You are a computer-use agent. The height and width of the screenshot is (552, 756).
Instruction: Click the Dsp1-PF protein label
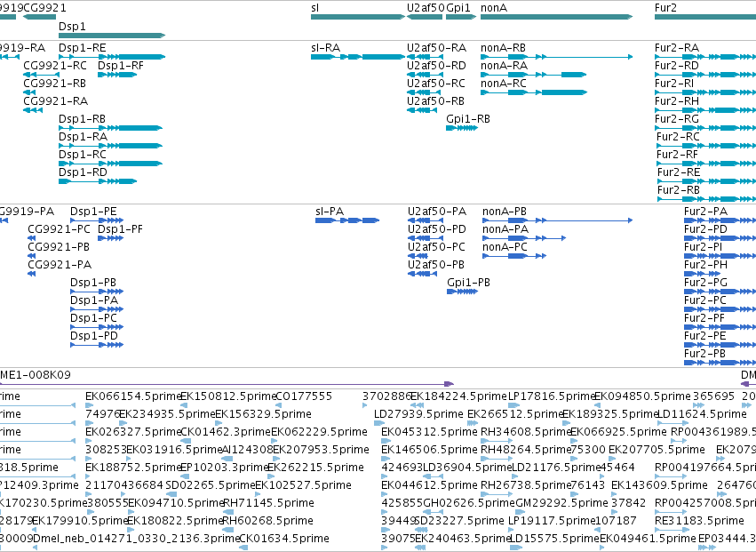[121, 229]
